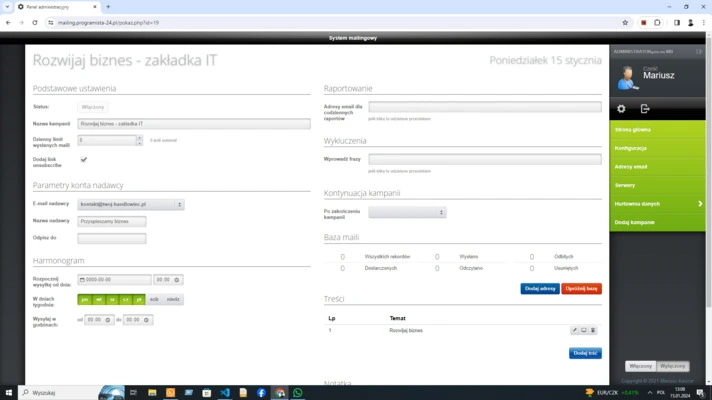The image size is (712, 400).
Task: Open the Po zakończeniu kampanii dropdown
Action: click(x=407, y=212)
